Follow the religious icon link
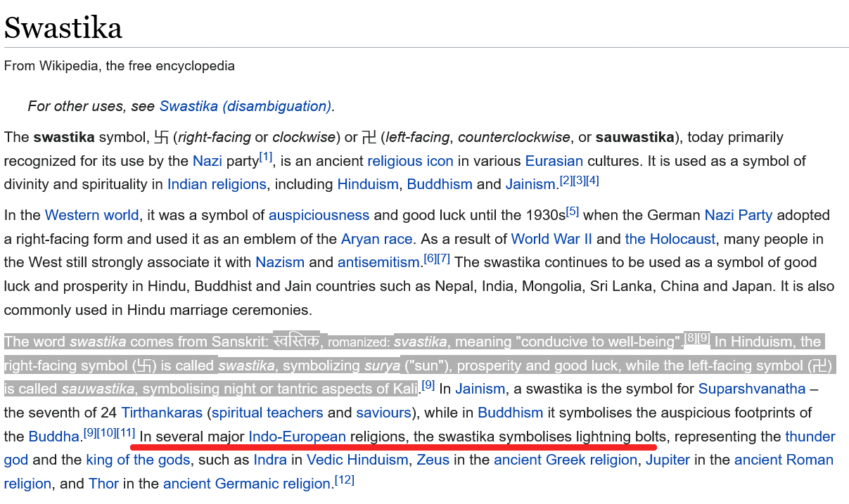The width and height of the screenshot is (849, 504). click(x=410, y=161)
